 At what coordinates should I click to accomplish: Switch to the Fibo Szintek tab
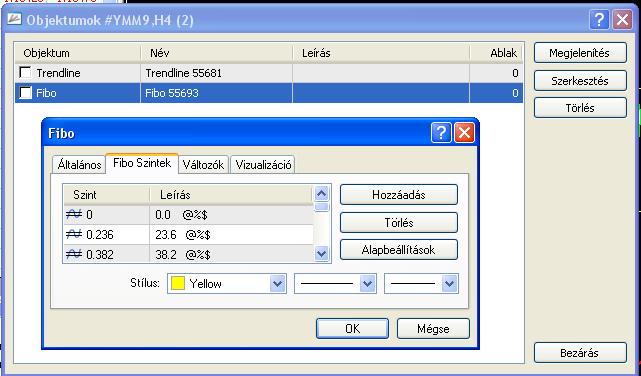[x=142, y=163]
